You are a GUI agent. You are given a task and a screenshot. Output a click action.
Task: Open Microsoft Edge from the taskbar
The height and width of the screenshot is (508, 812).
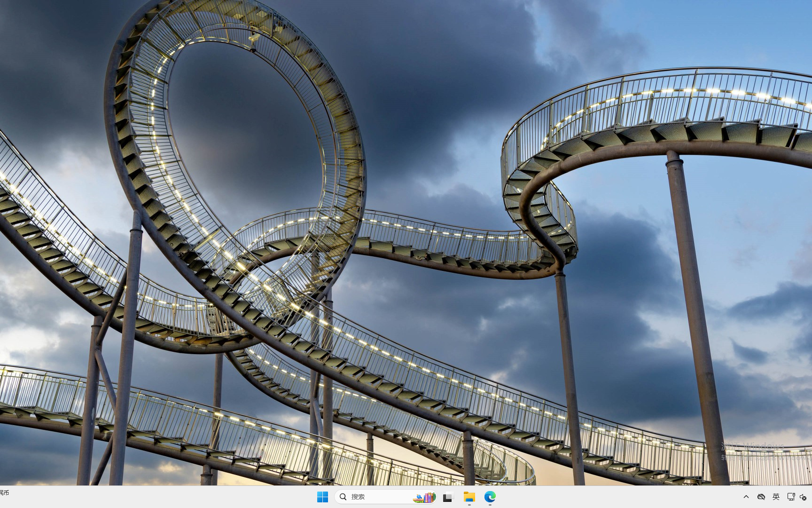[x=490, y=497]
